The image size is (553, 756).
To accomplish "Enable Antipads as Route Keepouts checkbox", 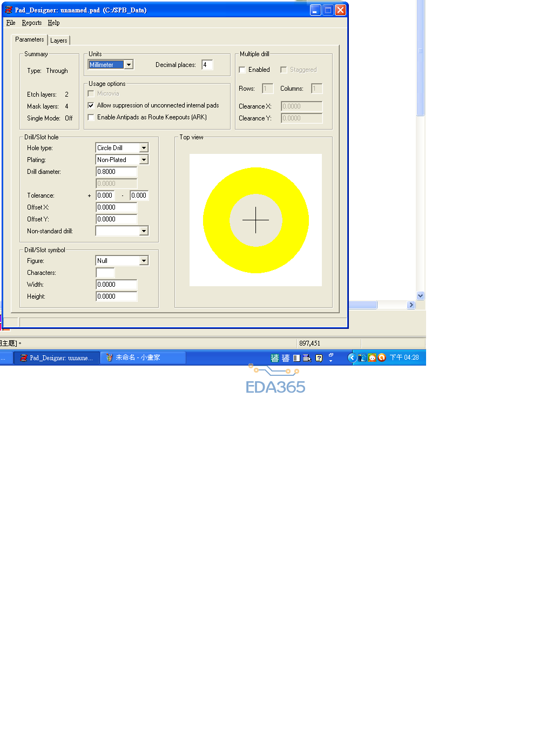I will tap(91, 117).
